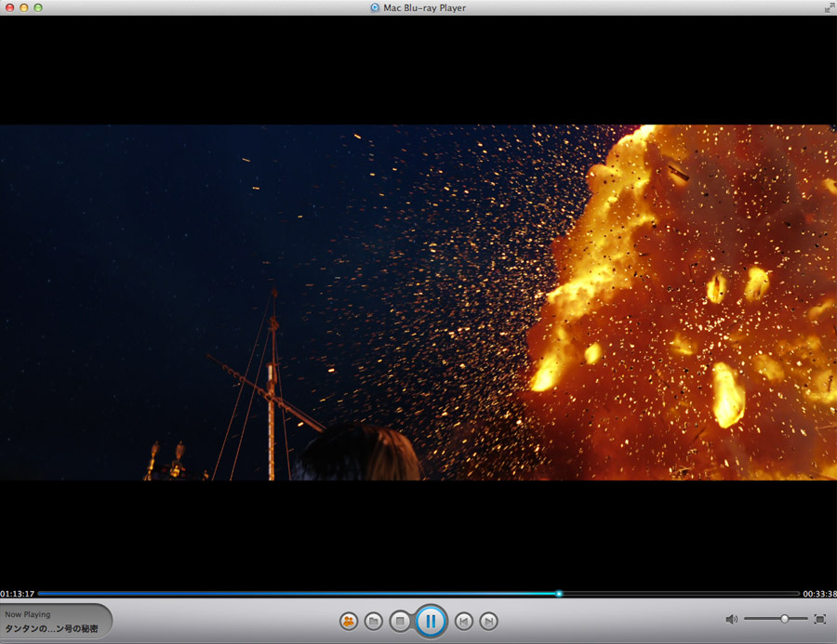
Task: Click the playhead on the progress bar
Action: (559, 593)
